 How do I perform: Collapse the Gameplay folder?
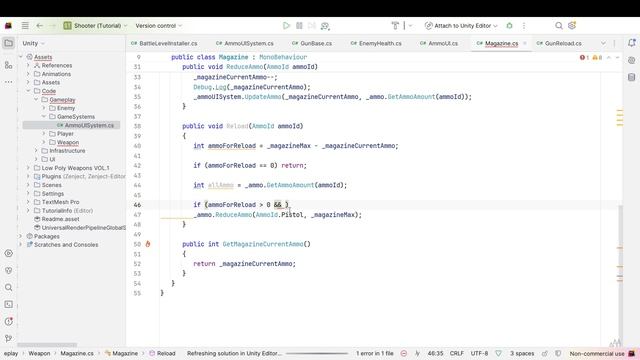tap(36, 100)
